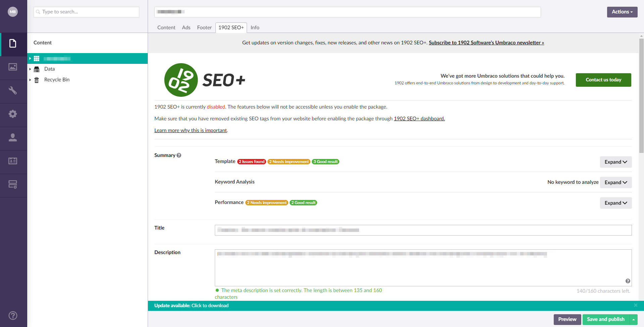Click Performance 2 Needs improvement badge
Screen dimensions: 644x327
click(267, 203)
